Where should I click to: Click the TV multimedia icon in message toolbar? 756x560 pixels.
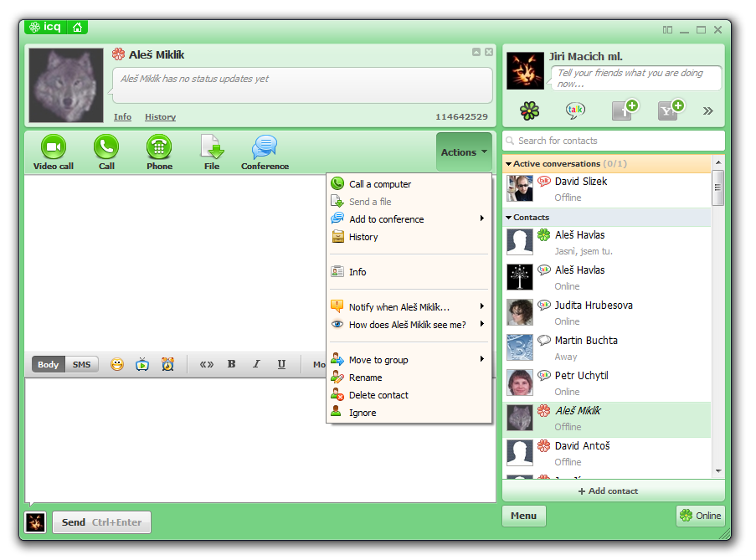142,364
